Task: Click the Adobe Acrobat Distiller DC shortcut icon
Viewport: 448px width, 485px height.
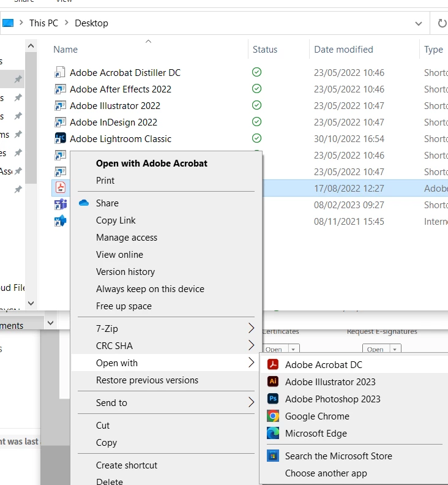Action: point(60,72)
